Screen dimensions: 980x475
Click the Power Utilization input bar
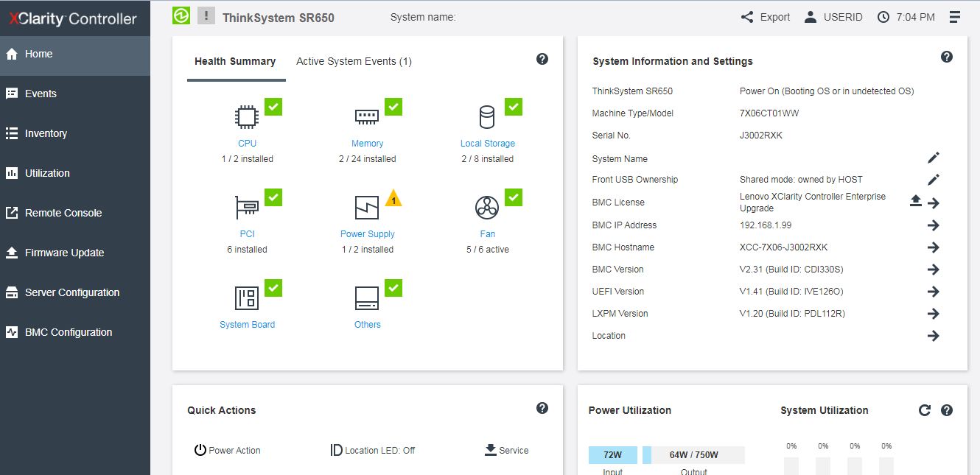click(x=612, y=454)
